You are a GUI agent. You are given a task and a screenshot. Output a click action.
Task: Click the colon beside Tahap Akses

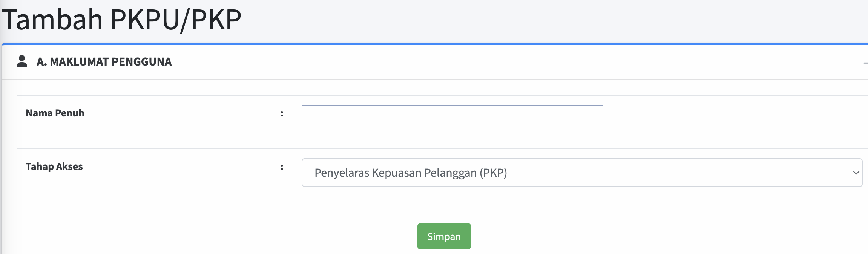pyautogui.click(x=282, y=167)
